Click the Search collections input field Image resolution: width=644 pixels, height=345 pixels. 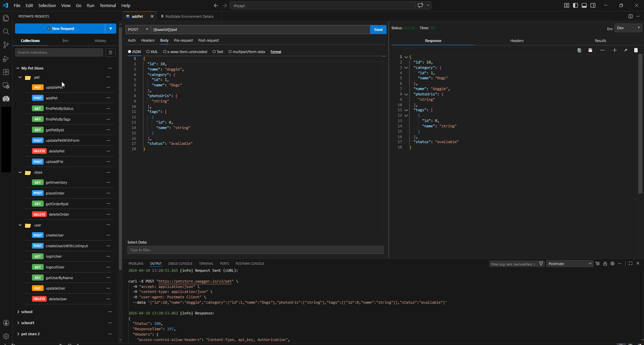(x=59, y=52)
